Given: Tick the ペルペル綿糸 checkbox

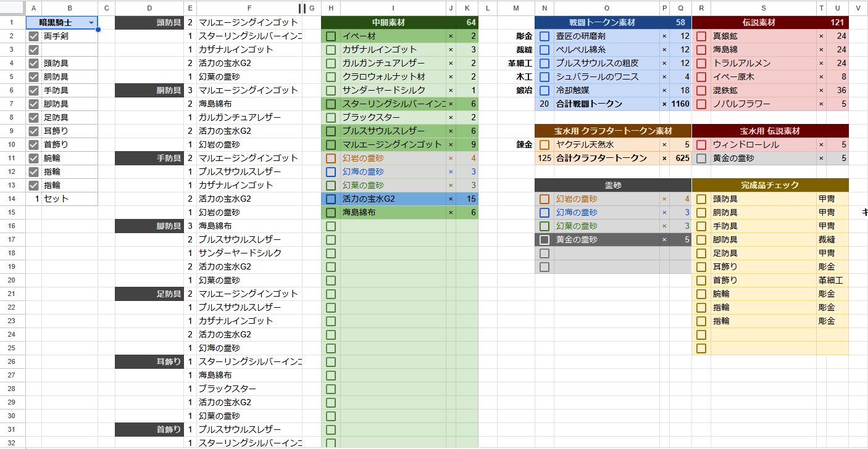Looking at the screenshot, I should click(x=545, y=50).
